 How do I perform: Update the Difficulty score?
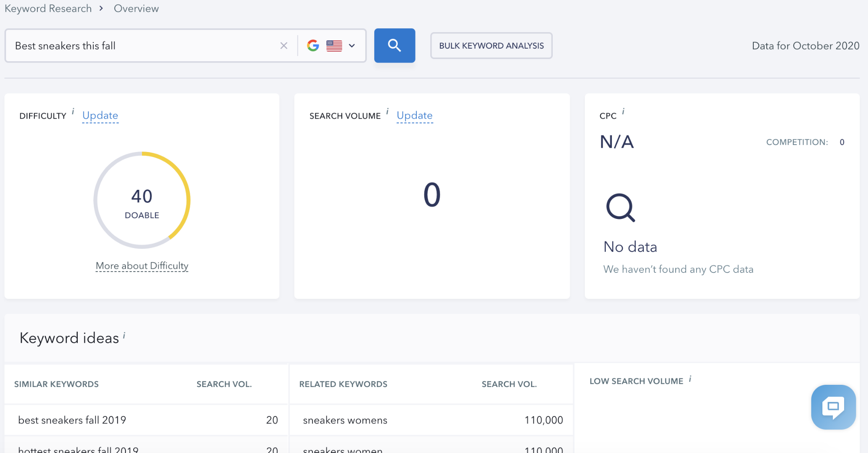(x=100, y=116)
